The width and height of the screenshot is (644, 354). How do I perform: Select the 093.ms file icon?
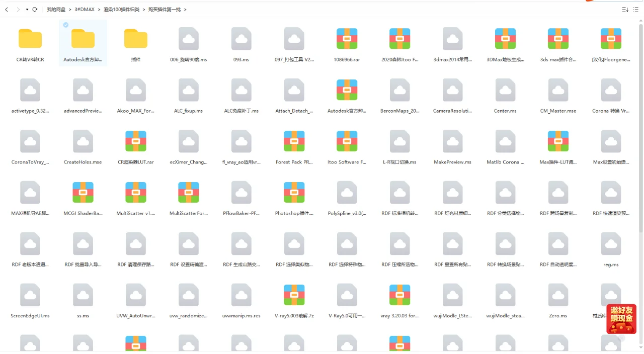click(242, 39)
